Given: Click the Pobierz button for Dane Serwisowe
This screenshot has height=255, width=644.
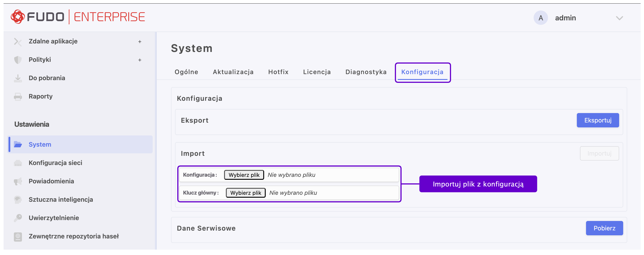Looking at the screenshot, I should click(604, 228).
